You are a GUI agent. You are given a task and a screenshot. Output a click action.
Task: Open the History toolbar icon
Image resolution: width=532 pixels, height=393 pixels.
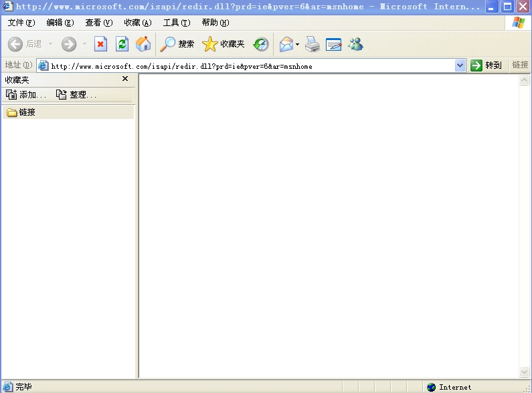pyautogui.click(x=261, y=44)
